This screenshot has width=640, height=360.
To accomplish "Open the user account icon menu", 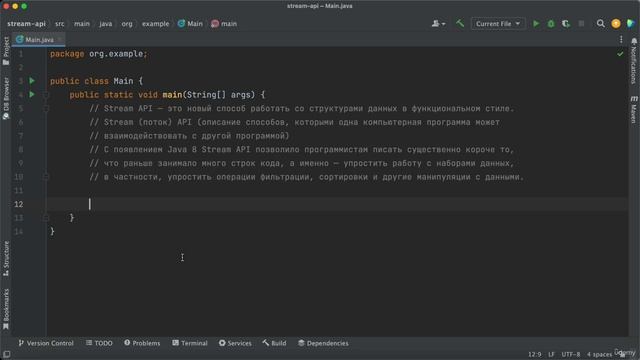I will pos(438,24).
